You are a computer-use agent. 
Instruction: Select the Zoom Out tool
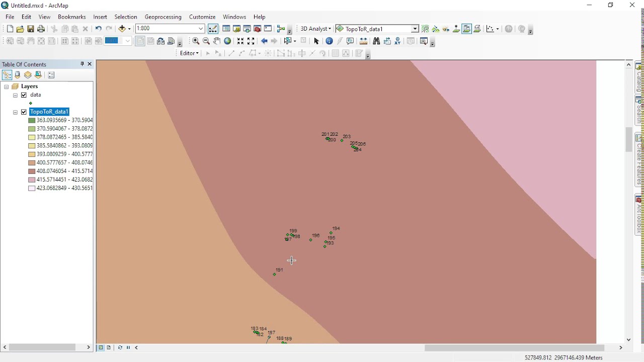[x=206, y=41]
